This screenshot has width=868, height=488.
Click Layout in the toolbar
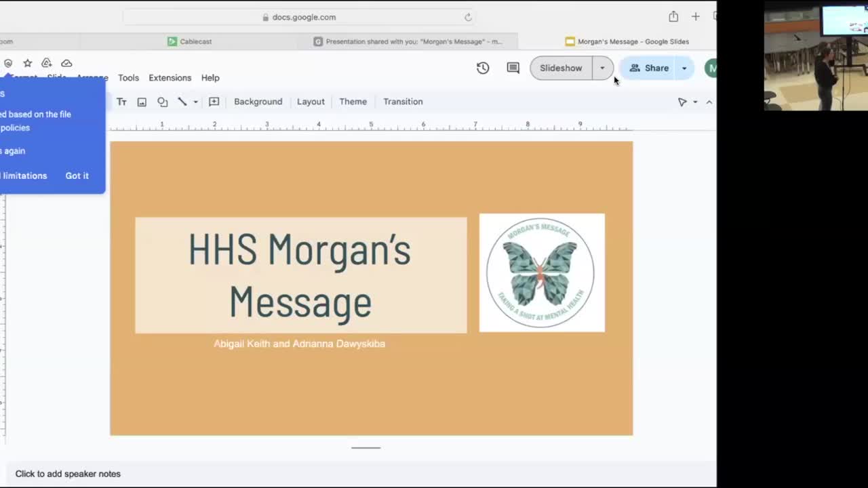pos(311,102)
